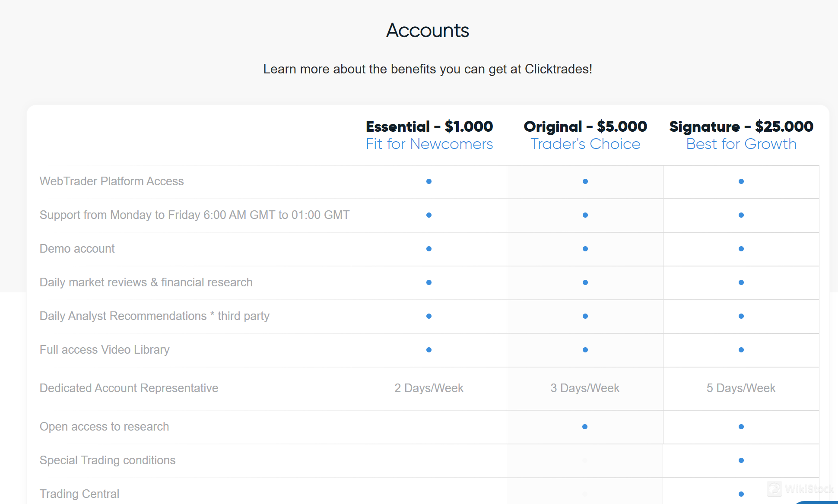Screen dimensions: 838x504
Task: Click Signature dot in Support hours row
Action: [x=741, y=215]
